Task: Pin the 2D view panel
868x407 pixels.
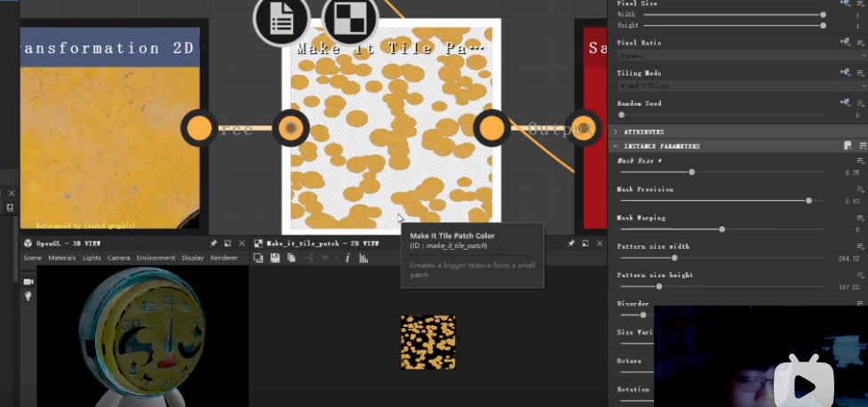Action: (570, 243)
